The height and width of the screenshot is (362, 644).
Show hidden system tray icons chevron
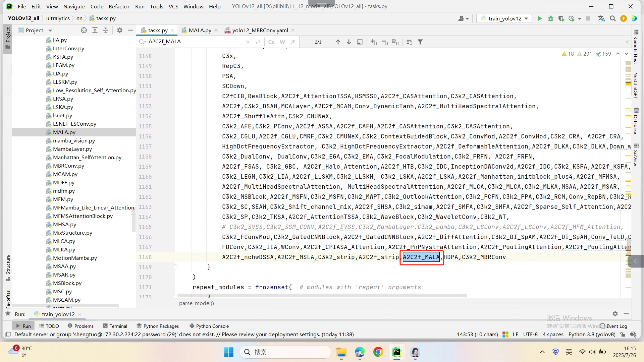[x=542, y=352]
